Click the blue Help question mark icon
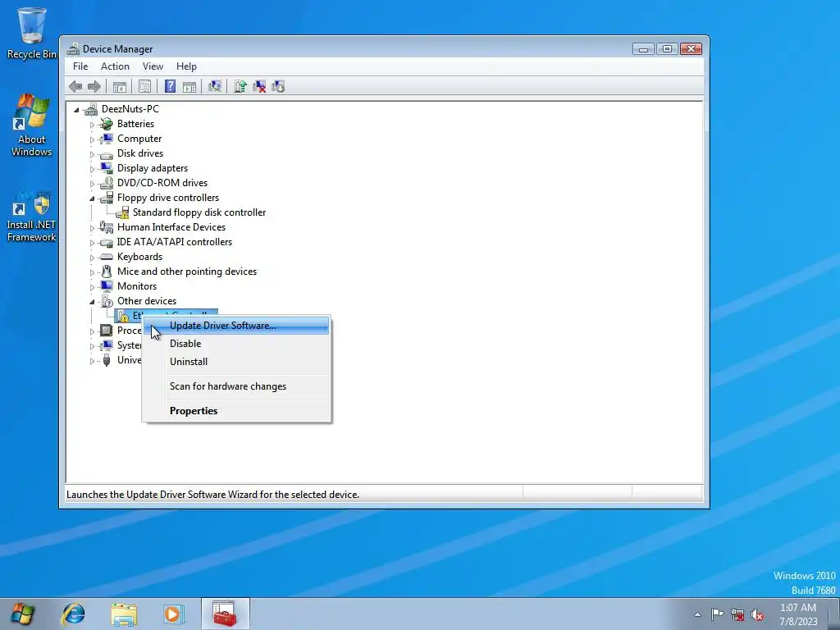 (170, 86)
